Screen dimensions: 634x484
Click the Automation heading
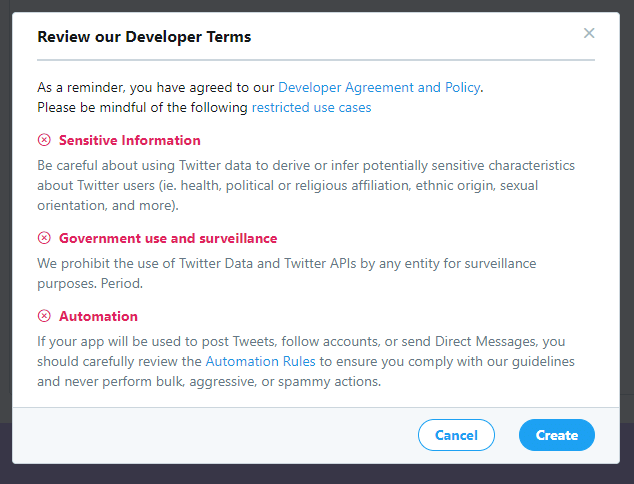coord(98,316)
